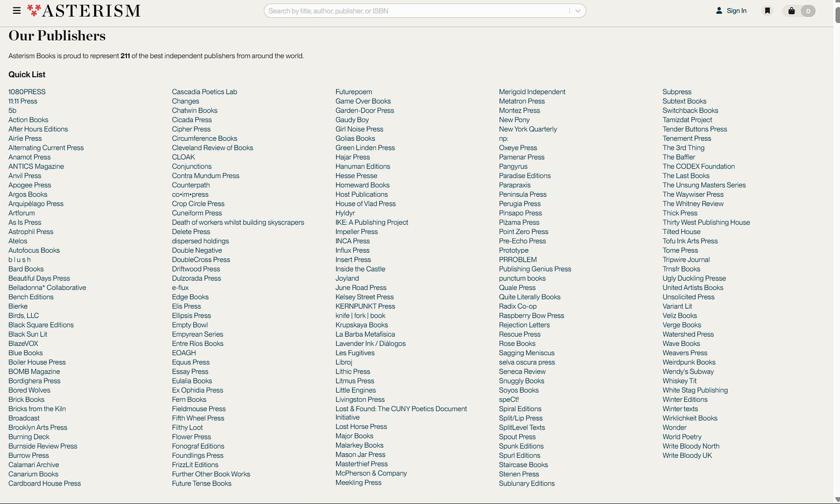Viewport: 840px width, 504px height.
Task: Open Hanuman Editions link
Action: point(363,166)
